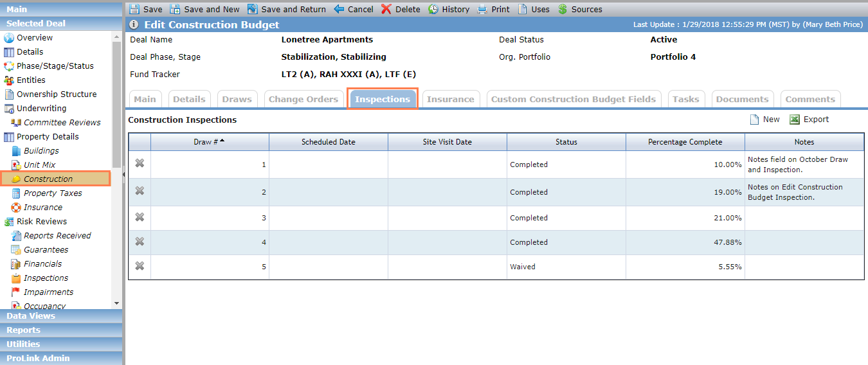Click the Uses toolbar item
Screen dimensions: 868x365
click(534, 9)
